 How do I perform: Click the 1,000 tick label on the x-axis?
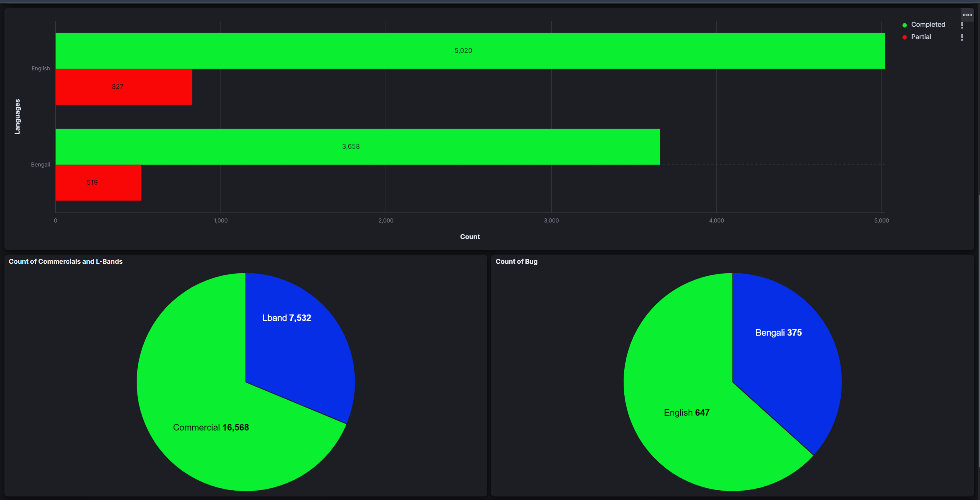point(221,220)
